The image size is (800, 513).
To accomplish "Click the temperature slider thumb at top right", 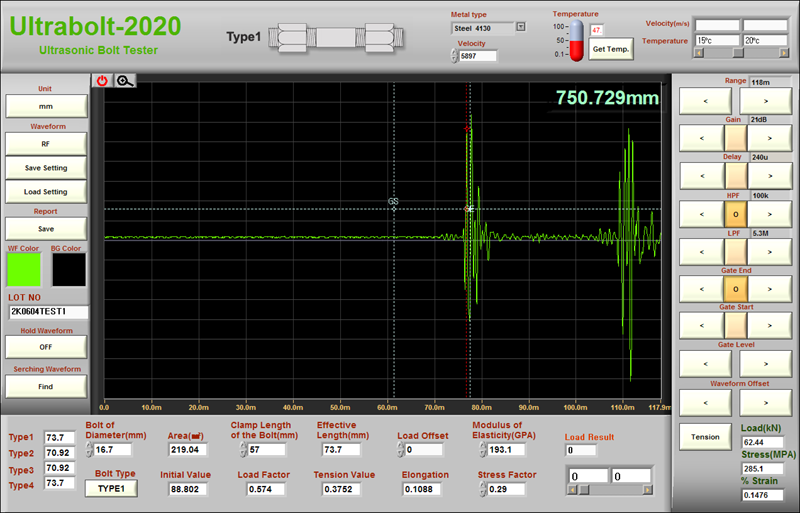I will pyautogui.click(x=738, y=53).
